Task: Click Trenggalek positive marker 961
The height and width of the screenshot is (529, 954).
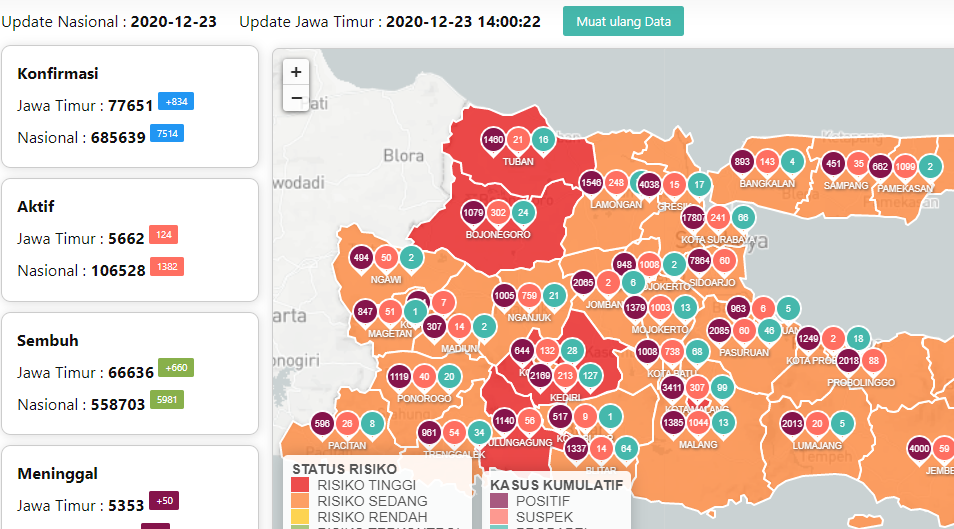Action: coord(429,433)
